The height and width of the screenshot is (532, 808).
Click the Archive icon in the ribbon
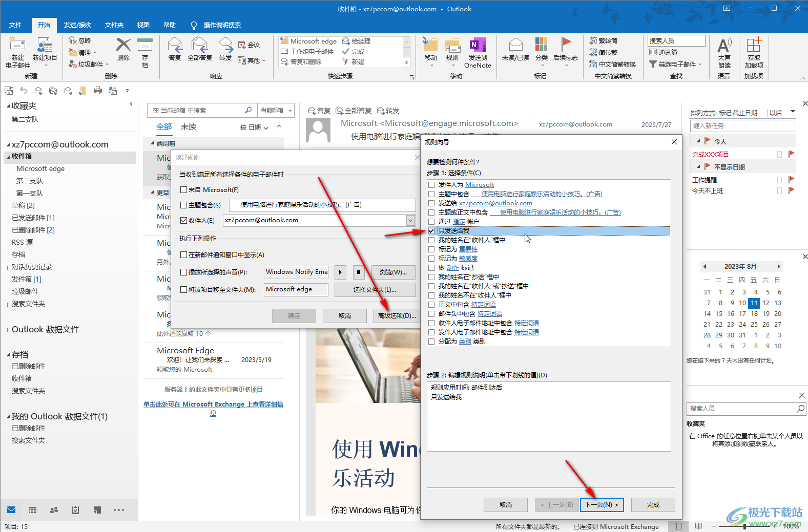coord(145,45)
